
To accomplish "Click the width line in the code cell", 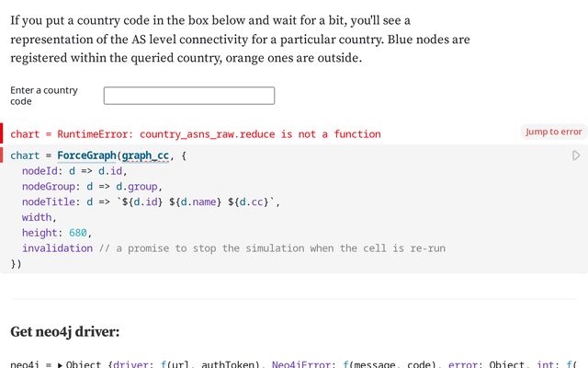I will (x=39, y=217).
